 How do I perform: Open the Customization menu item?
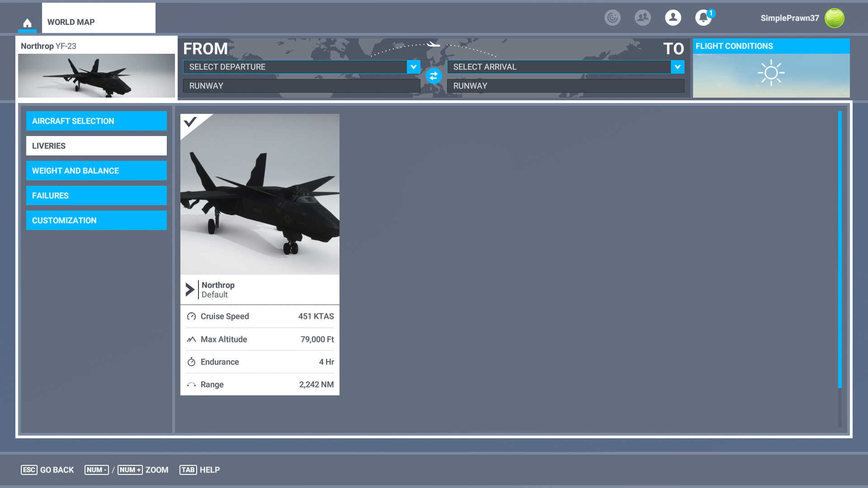click(x=96, y=221)
